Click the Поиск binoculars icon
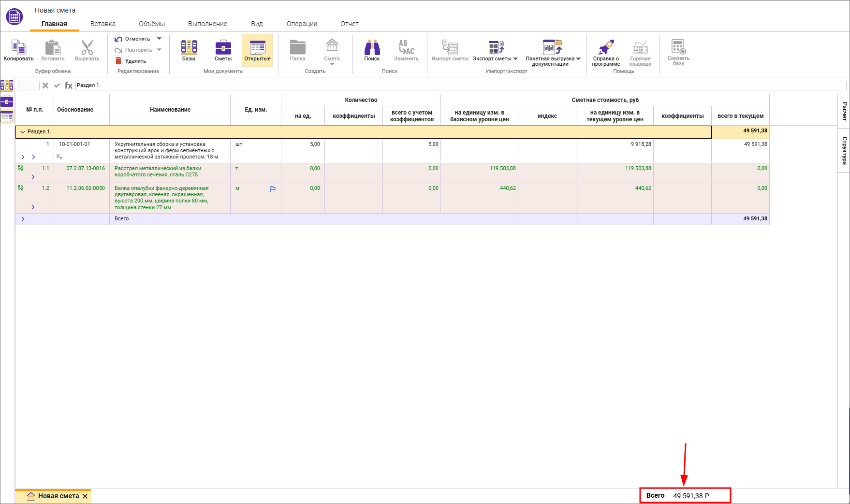The image size is (850, 504). pos(372,47)
